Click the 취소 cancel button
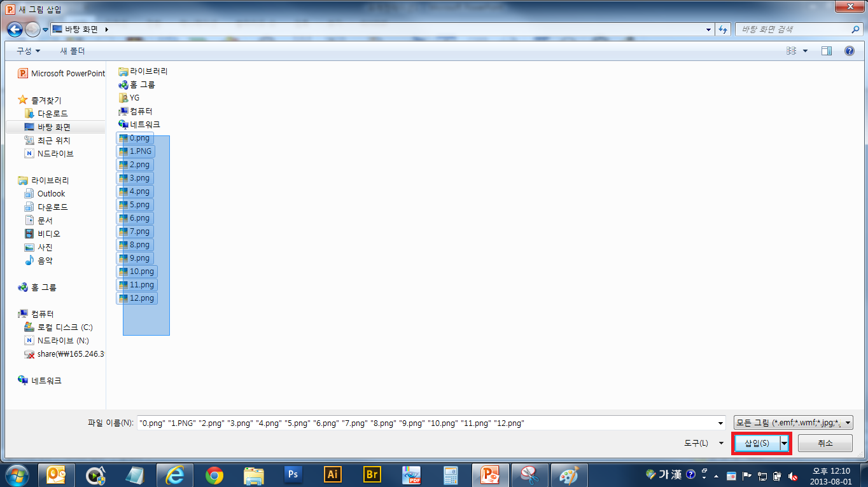The width and height of the screenshot is (868, 487). click(825, 443)
